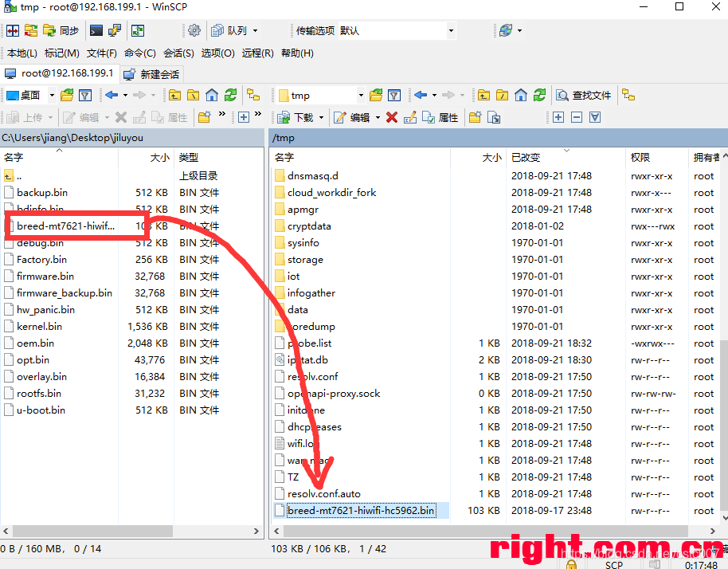728x569 pixels.
Task: Click the Commander interface icon in main toolbar
Action: 13,30
